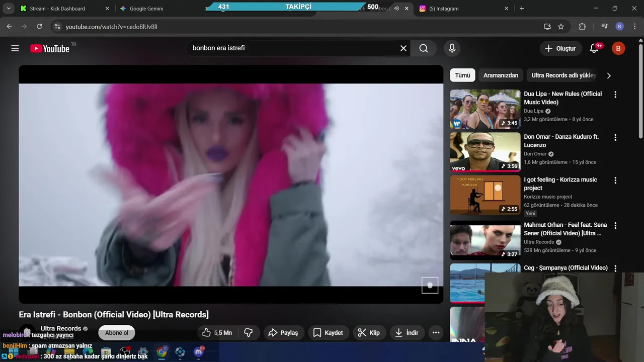Close the Kick Dashboard tab
Image resolution: width=644 pixels, height=362 pixels.
click(107, 9)
